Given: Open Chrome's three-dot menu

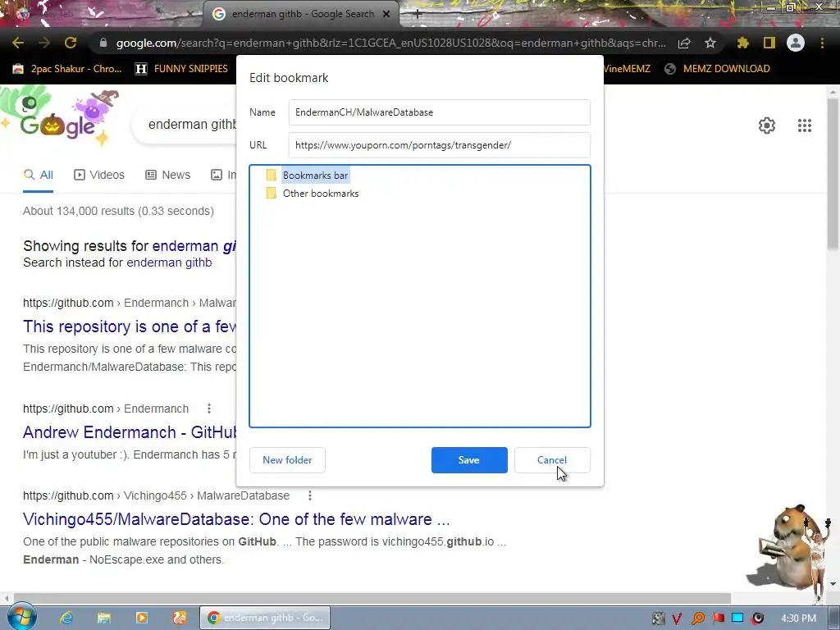Looking at the screenshot, I should tap(822, 43).
